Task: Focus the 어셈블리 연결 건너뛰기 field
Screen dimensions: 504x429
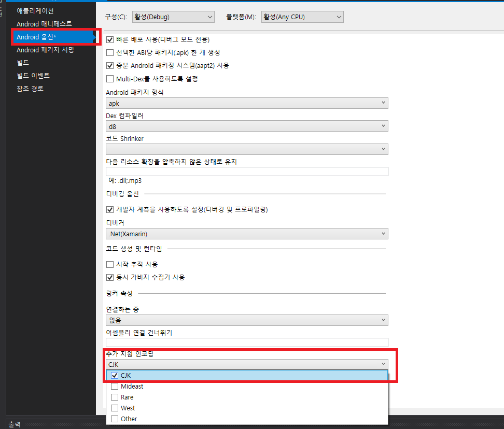Action: pyautogui.click(x=247, y=342)
